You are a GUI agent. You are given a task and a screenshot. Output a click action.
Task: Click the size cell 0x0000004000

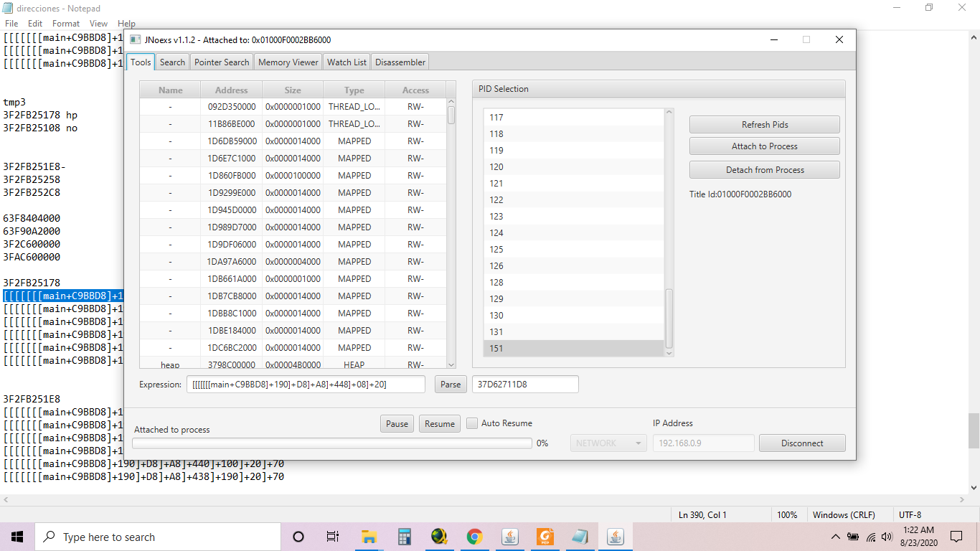click(x=293, y=262)
